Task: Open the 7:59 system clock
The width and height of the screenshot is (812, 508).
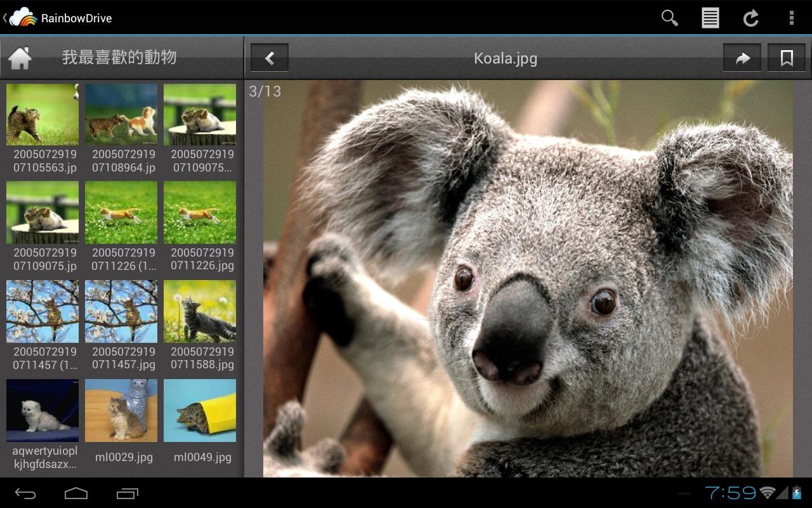Action: [x=730, y=493]
